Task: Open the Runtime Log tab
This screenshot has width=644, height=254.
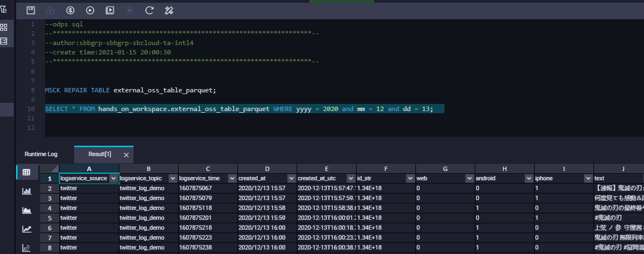Action: tap(41, 154)
